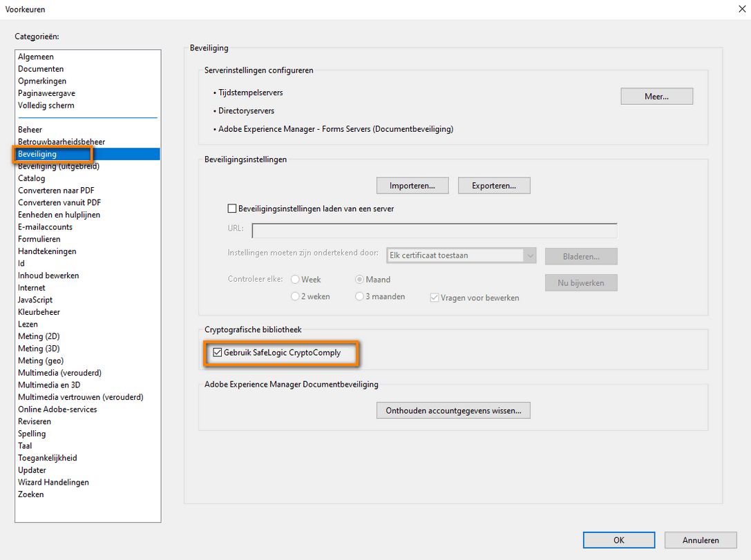Select the Updater category
This screenshot has width=751, height=560.
(32, 470)
